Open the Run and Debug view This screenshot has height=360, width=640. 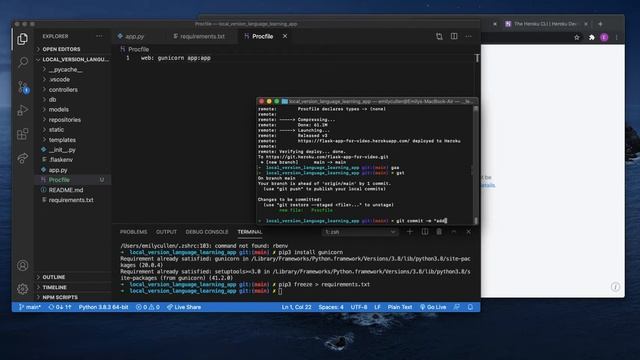[x=22, y=110]
